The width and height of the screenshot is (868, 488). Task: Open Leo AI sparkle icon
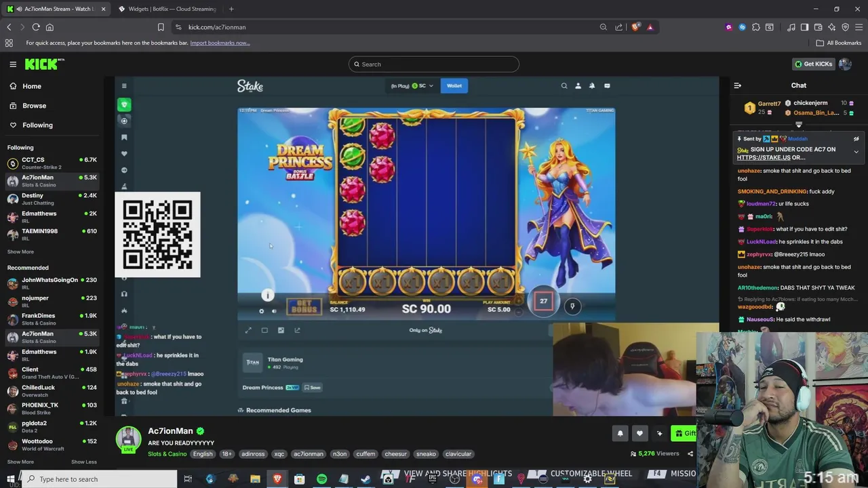pos(832,27)
